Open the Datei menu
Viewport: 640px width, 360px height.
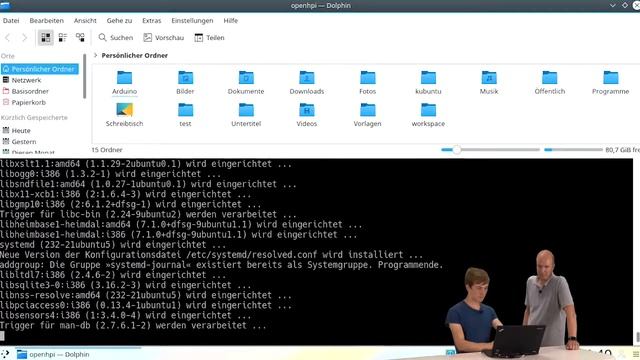point(11,20)
